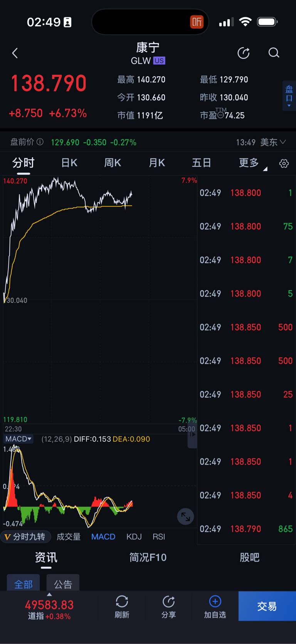Viewport: 296px width, 644px height.
Task: Tap the 听 listening indicator in Dynamic Island
Action: pyautogui.click(x=197, y=22)
